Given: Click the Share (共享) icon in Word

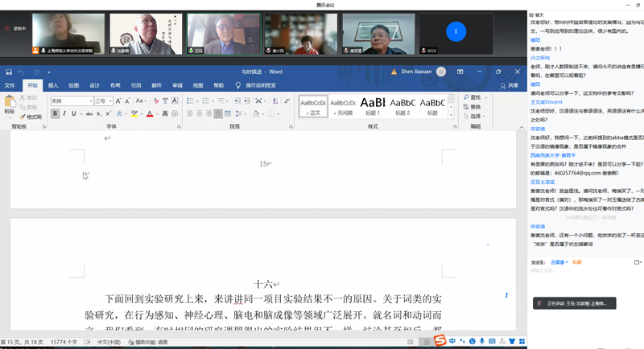Looking at the screenshot, I should tap(510, 84).
